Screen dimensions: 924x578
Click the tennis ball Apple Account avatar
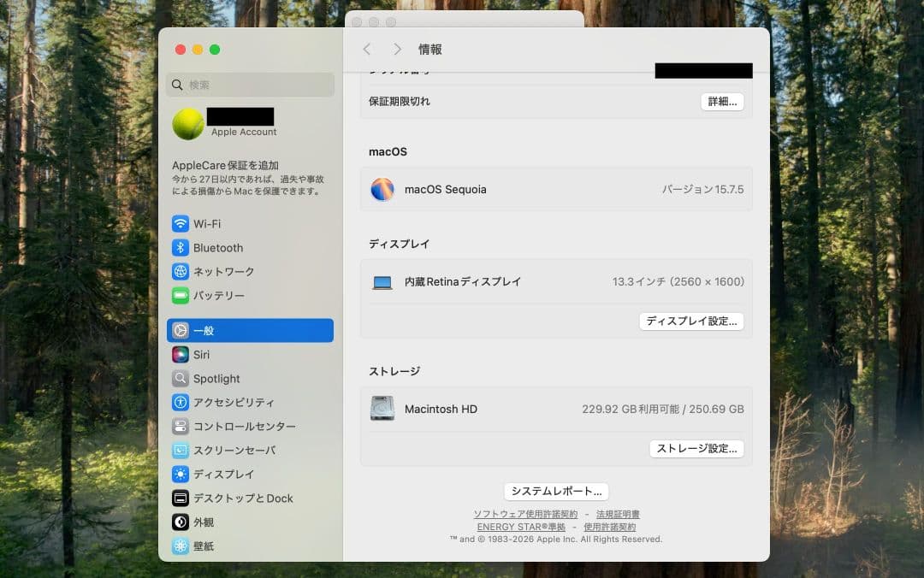click(x=188, y=124)
